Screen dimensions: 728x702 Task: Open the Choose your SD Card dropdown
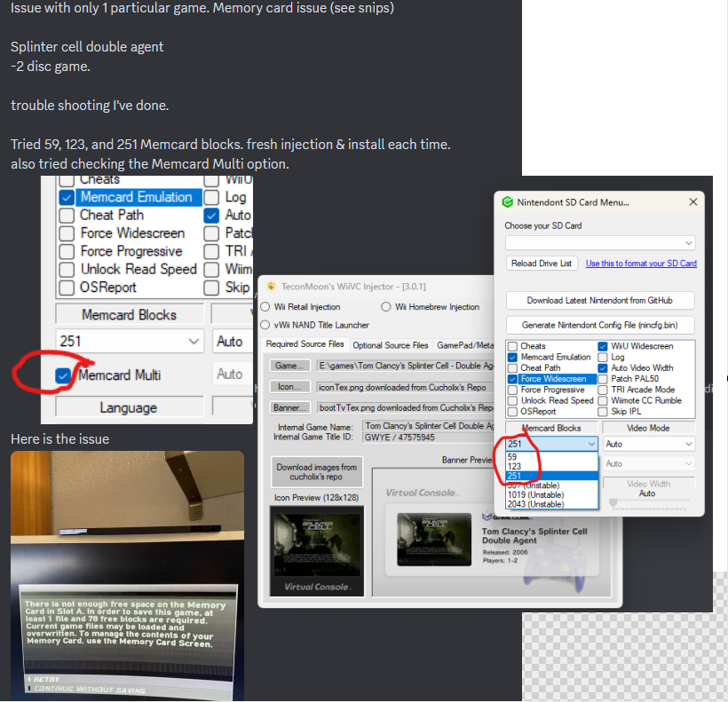[600, 242]
